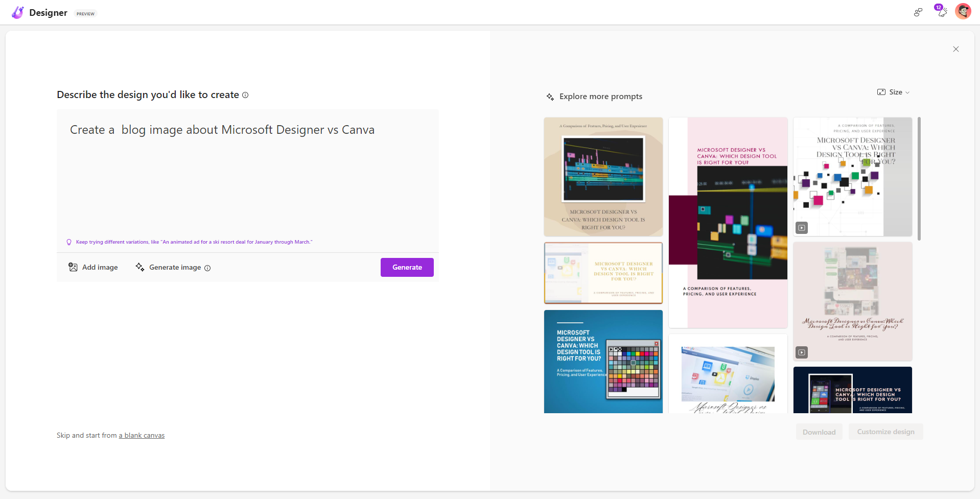The image size is (980, 499).
Task: Select the tall pink and maroon design
Action: pyautogui.click(x=728, y=223)
